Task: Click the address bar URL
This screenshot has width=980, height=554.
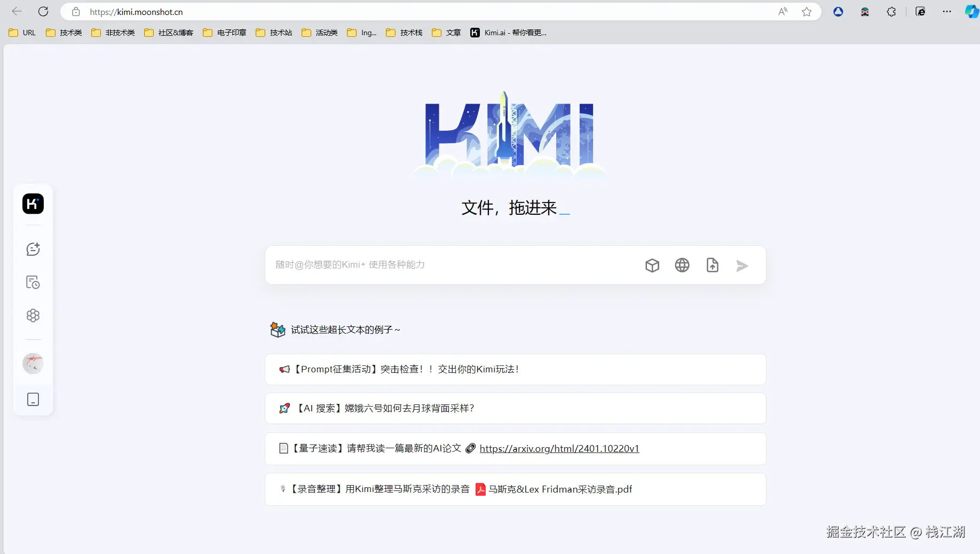Action: coord(136,12)
